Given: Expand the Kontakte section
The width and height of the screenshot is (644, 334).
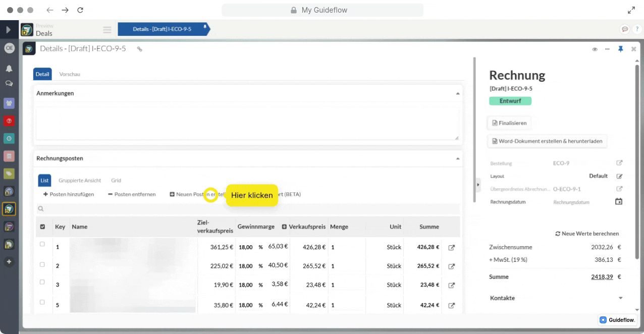Looking at the screenshot, I should click(620, 298).
